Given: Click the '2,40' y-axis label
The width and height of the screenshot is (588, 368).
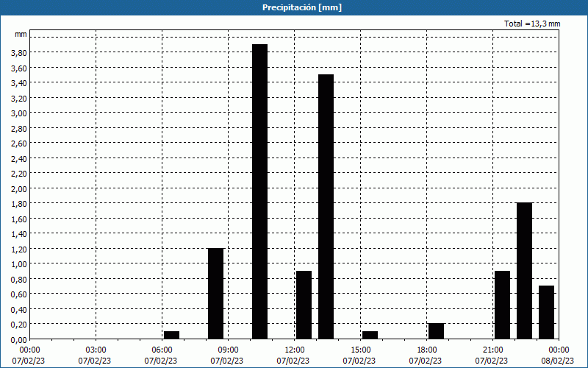Looking at the screenshot, I should coord(19,158).
